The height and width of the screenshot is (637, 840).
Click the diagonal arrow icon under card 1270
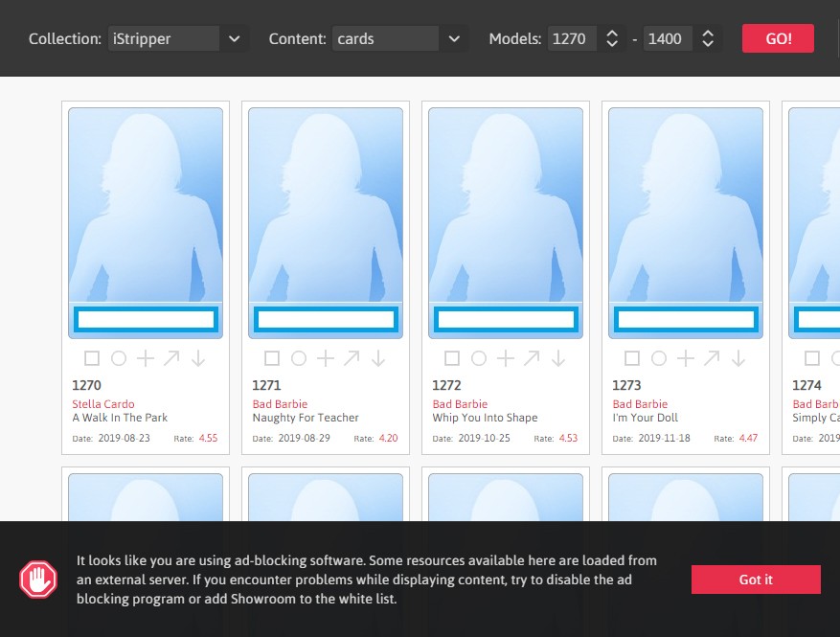pyautogui.click(x=171, y=358)
